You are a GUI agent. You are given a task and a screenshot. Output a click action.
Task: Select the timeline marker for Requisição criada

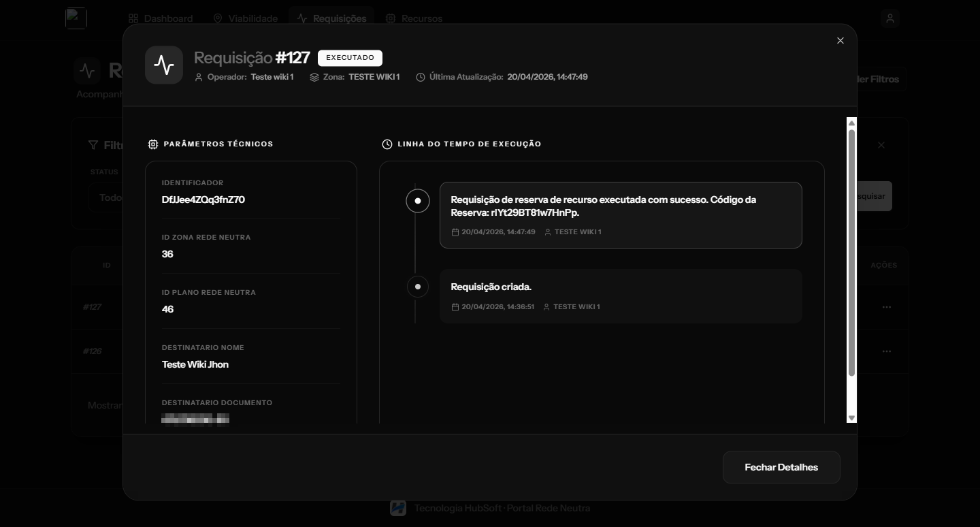click(x=418, y=287)
